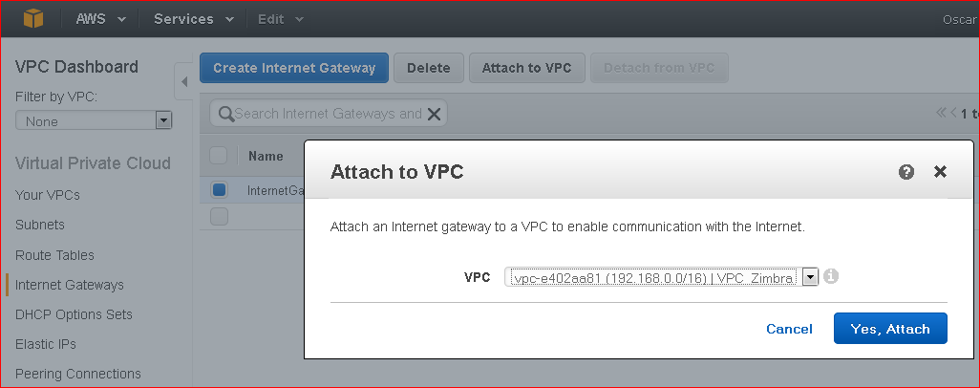Check the empty second row checkbox
The height and width of the screenshot is (388, 980).
coord(219,217)
